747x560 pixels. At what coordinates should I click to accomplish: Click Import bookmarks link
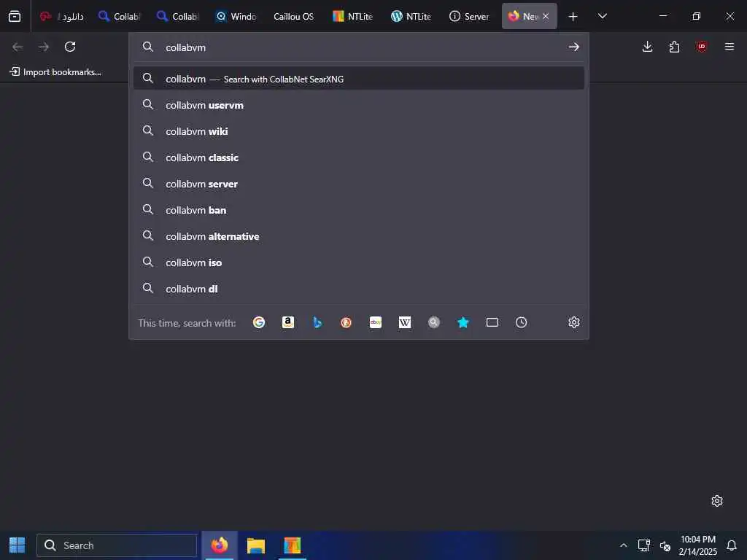55,72
